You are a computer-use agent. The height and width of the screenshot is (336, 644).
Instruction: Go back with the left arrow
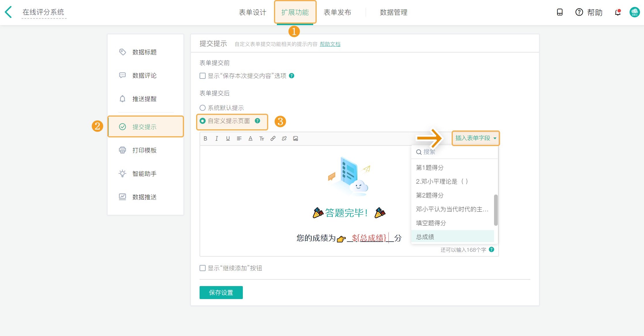click(9, 12)
